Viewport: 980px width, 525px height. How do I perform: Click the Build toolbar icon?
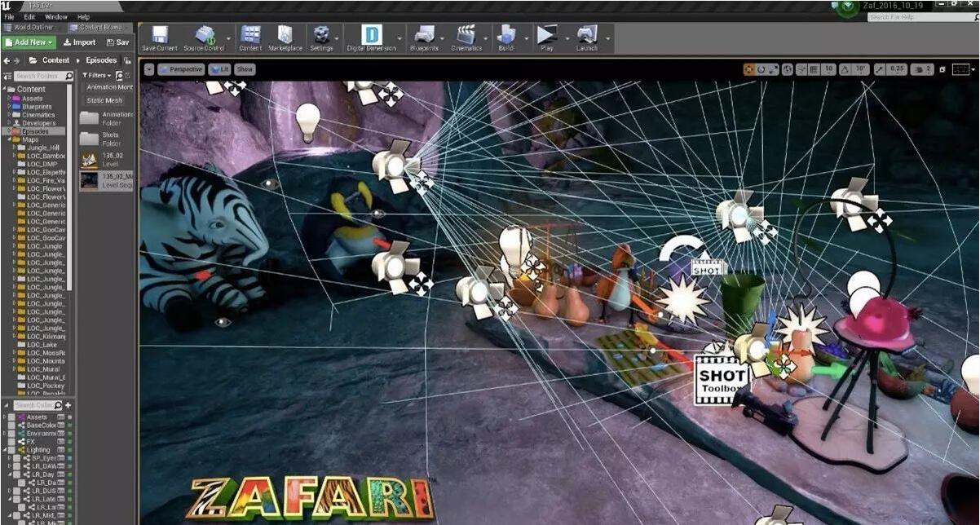(x=506, y=37)
